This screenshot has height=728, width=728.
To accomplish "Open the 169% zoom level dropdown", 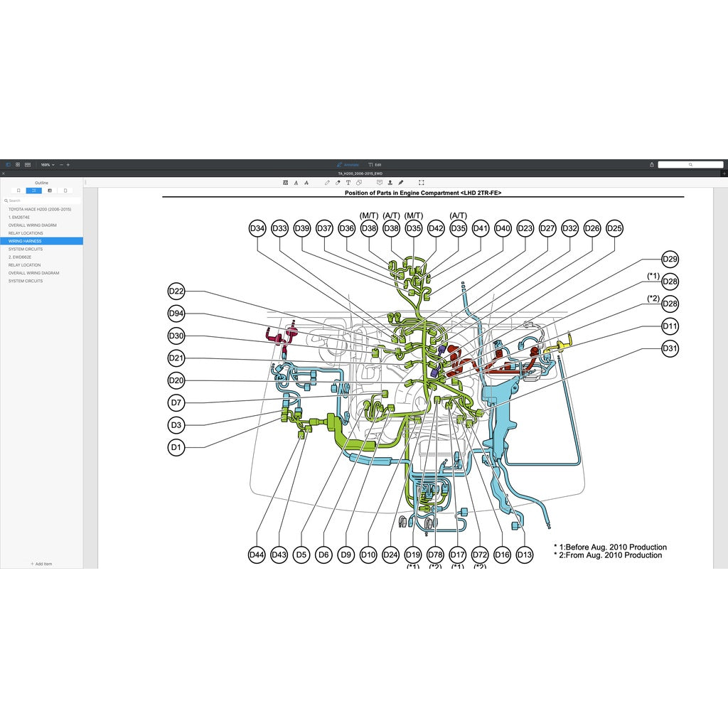I will (47, 164).
